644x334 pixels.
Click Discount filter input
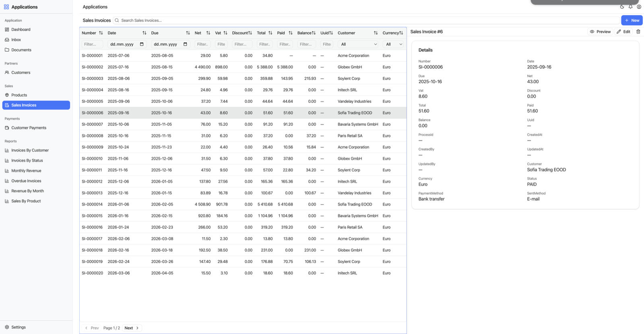pos(242,44)
